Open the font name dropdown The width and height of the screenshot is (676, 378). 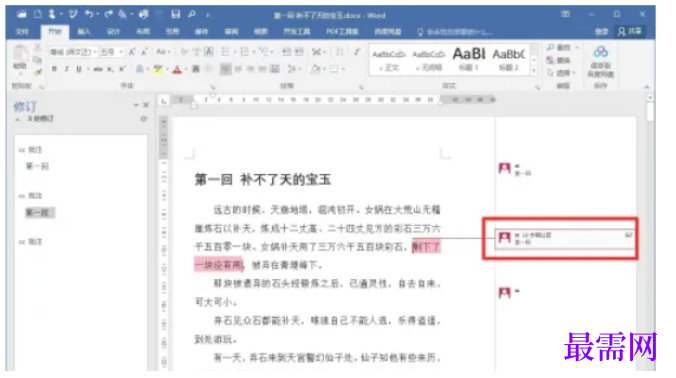click(x=95, y=52)
